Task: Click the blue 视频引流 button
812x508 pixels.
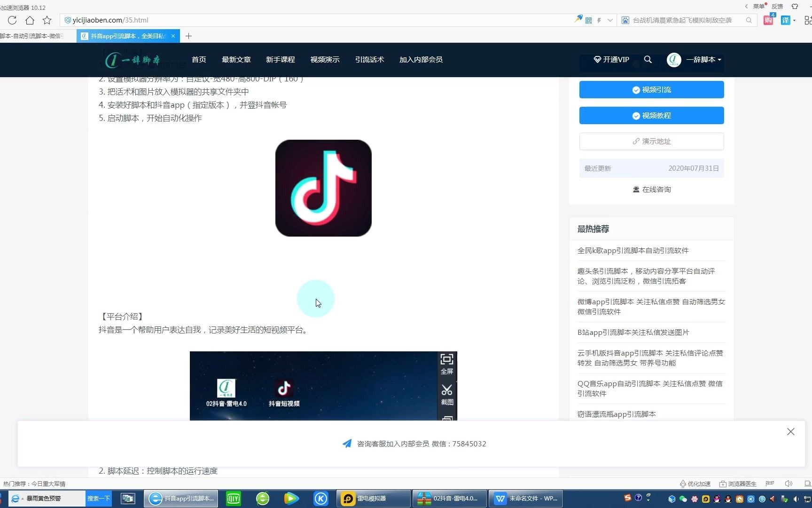Action: (651, 90)
